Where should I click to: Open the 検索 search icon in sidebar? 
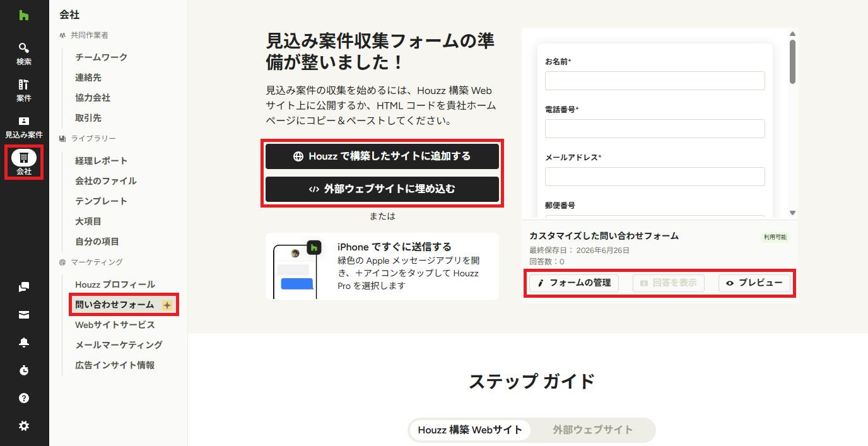24,54
